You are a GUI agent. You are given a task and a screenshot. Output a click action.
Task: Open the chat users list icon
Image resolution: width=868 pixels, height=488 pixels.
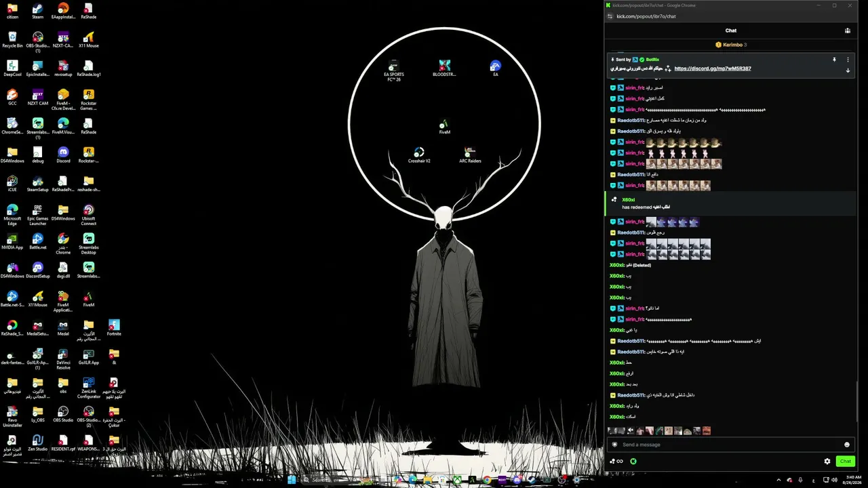coord(848,30)
